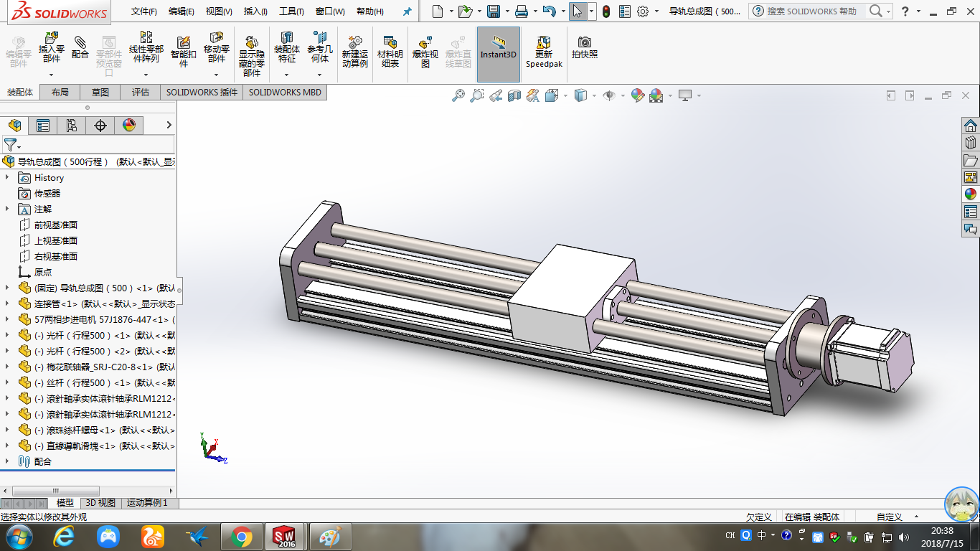Open the Appearances task pane color tab

971,194
